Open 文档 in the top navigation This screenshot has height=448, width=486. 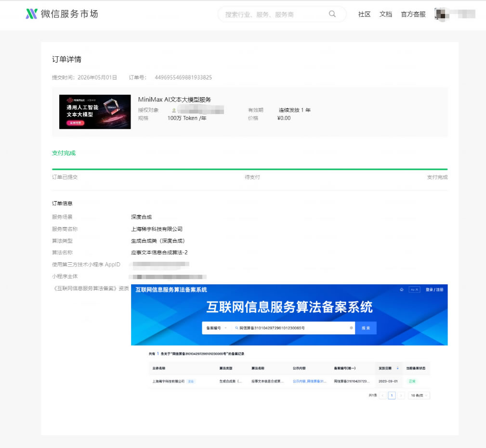tap(386, 14)
